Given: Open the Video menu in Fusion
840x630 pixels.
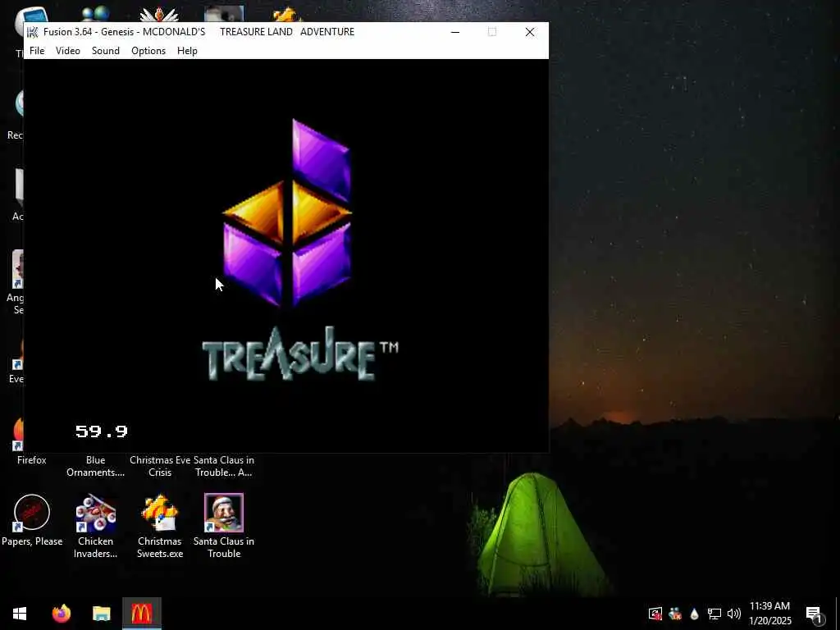Looking at the screenshot, I should (68, 50).
